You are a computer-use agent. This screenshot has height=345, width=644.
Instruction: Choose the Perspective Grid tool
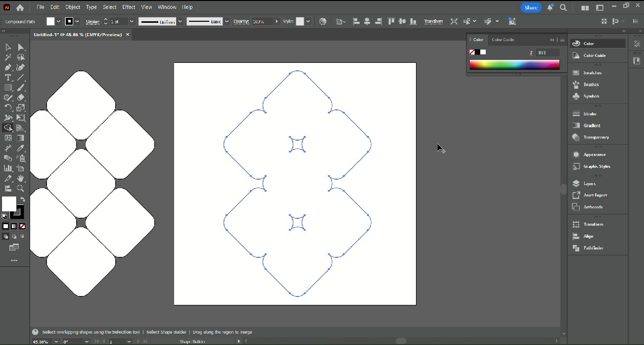(x=21, y=128)
